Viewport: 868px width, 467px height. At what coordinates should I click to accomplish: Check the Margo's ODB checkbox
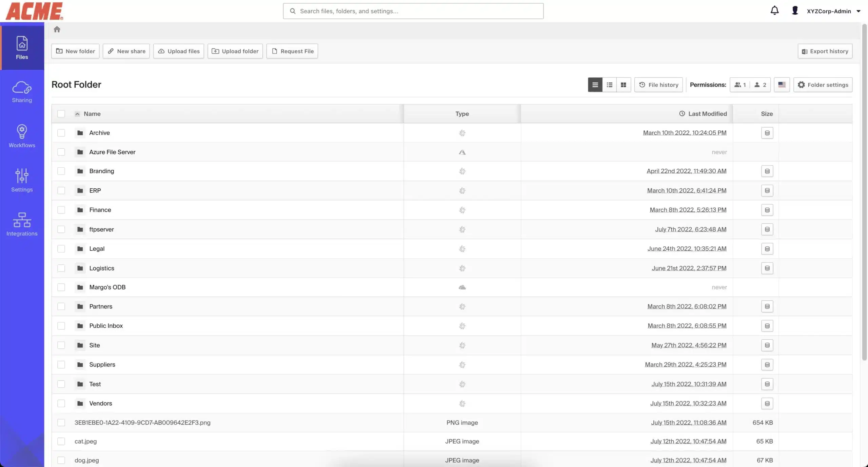point(61,287)
